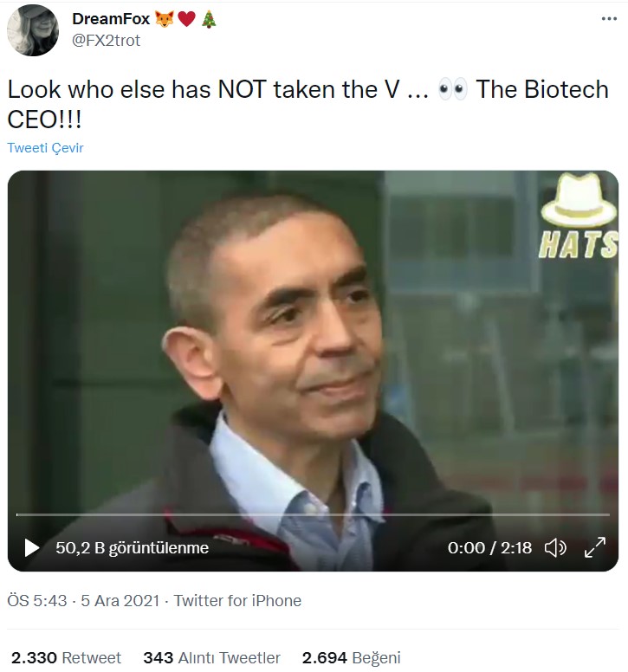Image resolution: width=628 pixels, height=672 pixels.
Task: Seek along the video progress bar
Action: [313, 514]
